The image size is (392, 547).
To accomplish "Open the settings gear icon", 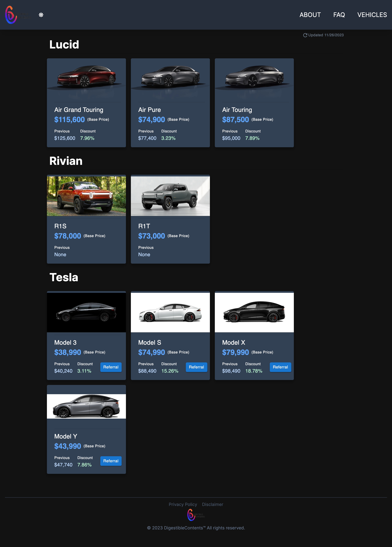I will point(41,15).
